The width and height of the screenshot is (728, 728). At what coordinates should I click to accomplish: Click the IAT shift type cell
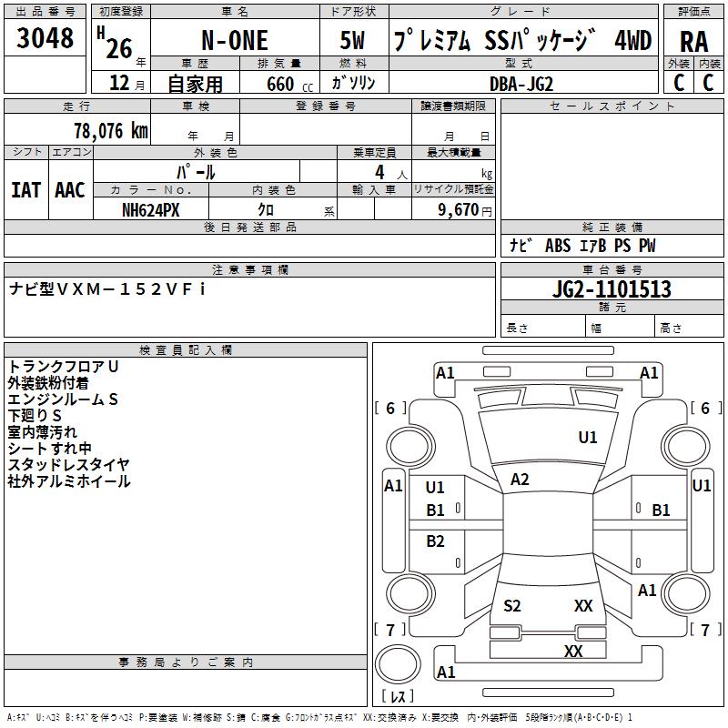click(25, 190)
